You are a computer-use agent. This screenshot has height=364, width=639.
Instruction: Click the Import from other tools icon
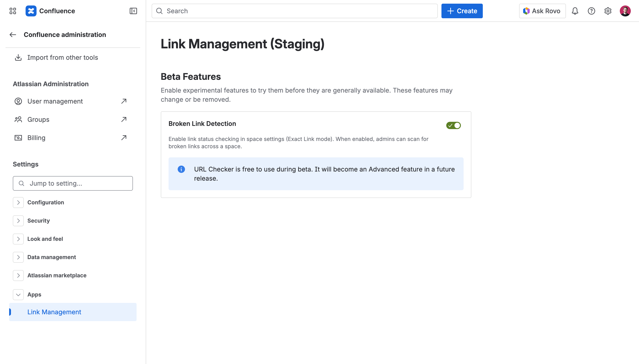(18, 57)
